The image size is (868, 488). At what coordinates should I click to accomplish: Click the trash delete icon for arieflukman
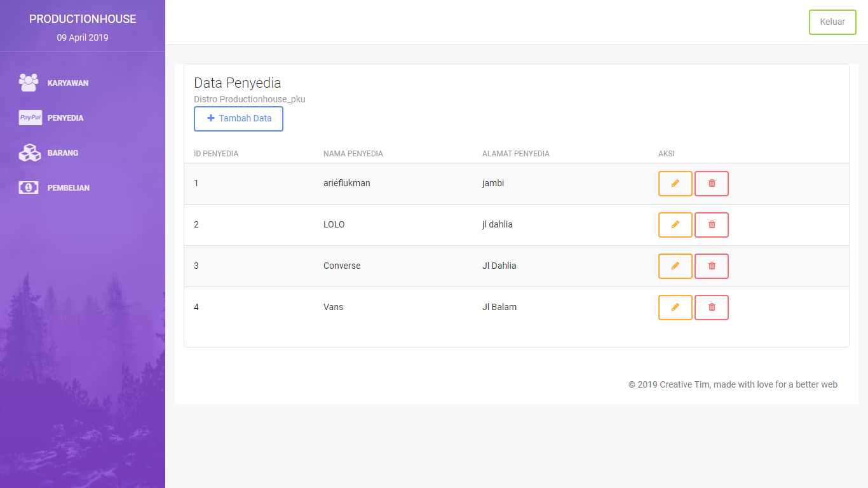[x=711, y=184]
